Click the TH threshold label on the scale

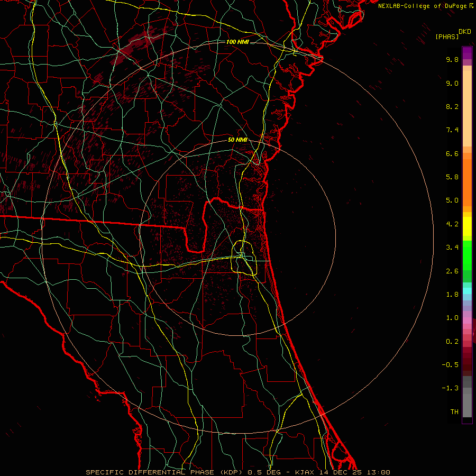point(454,412)
